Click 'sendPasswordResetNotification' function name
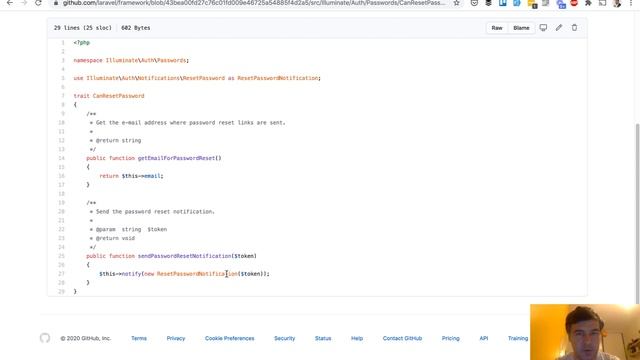Screen dimensions: 640x360 [x=184, y=256]
